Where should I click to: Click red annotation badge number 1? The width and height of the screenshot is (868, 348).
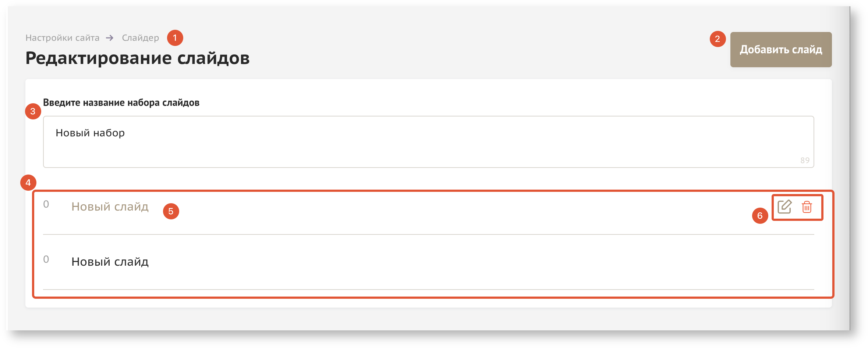pos(175,38)
